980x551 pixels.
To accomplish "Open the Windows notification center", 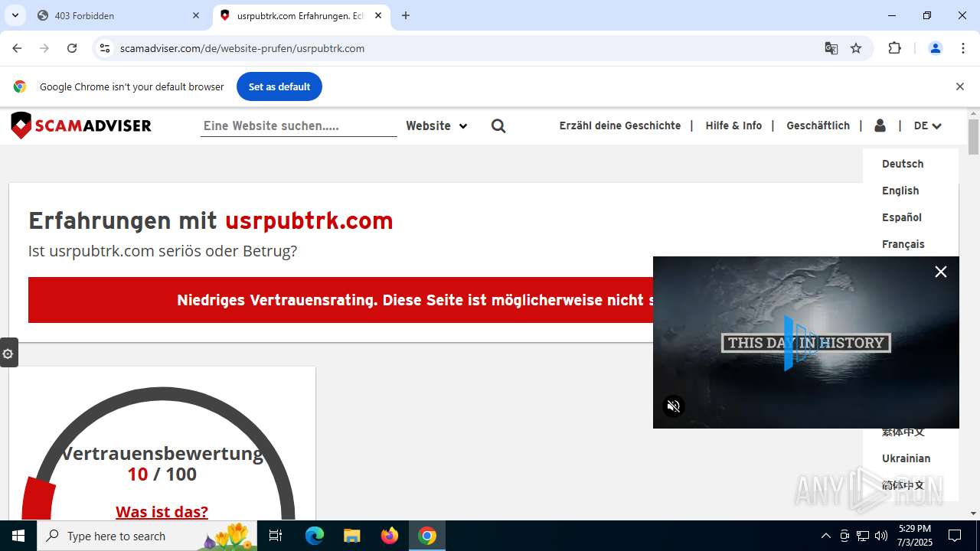I will coord(955,536).
